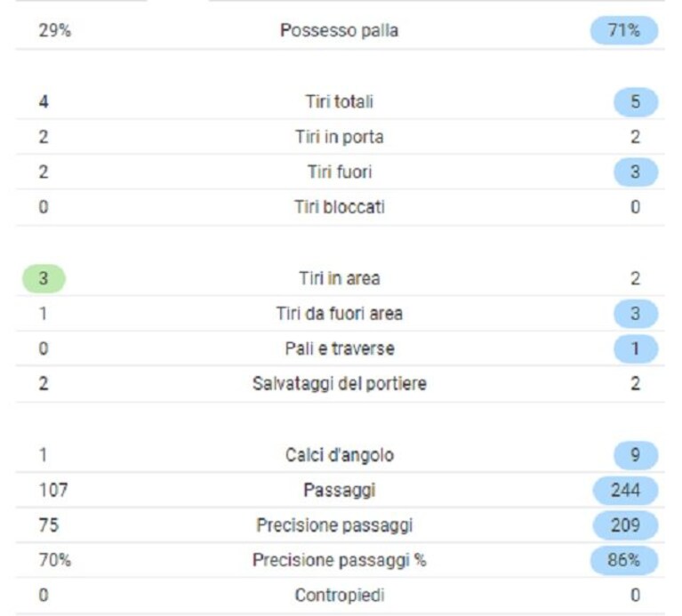Select the Tiri in porta row label
Viewport: 682px width, 616px height.
click(x=340, y=137)
